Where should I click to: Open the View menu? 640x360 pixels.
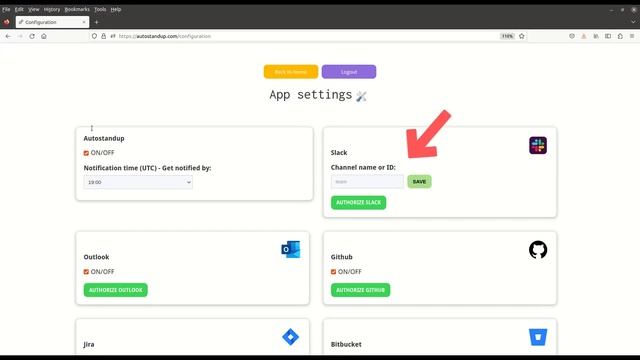(33, 9)
